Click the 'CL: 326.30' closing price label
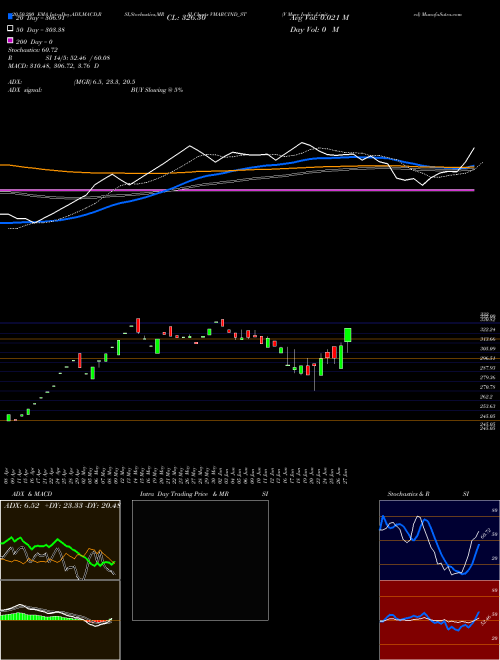This screenshot has width=500, height=660. (186, 18)
